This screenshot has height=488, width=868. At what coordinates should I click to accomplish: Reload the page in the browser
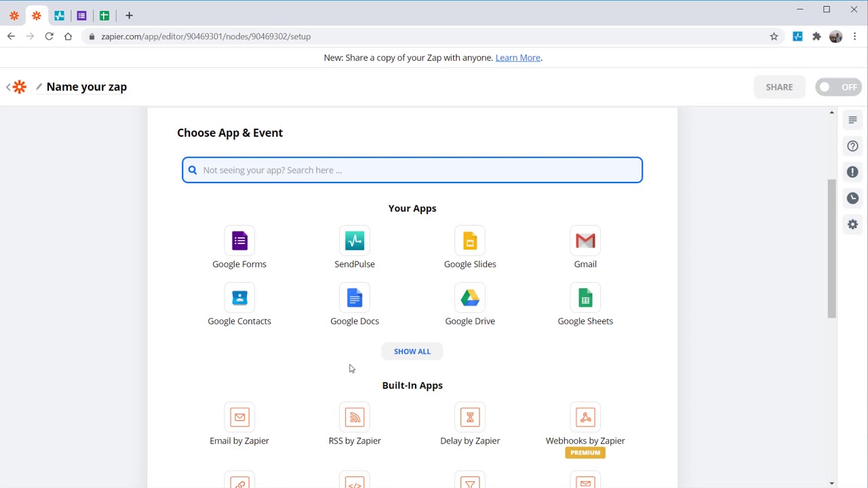(x=49, y=37)
